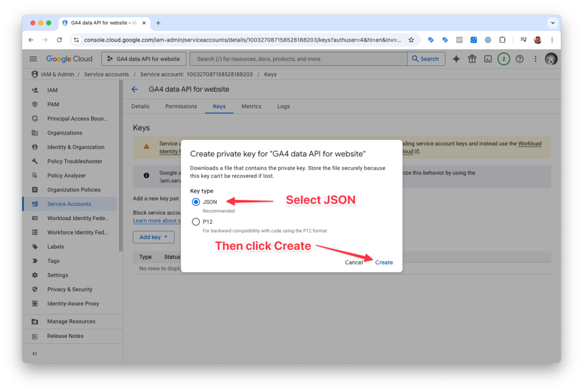Collapse the left sidebar with bottom chevron
This screenshot has width=583, height=392.
[35, 354]
